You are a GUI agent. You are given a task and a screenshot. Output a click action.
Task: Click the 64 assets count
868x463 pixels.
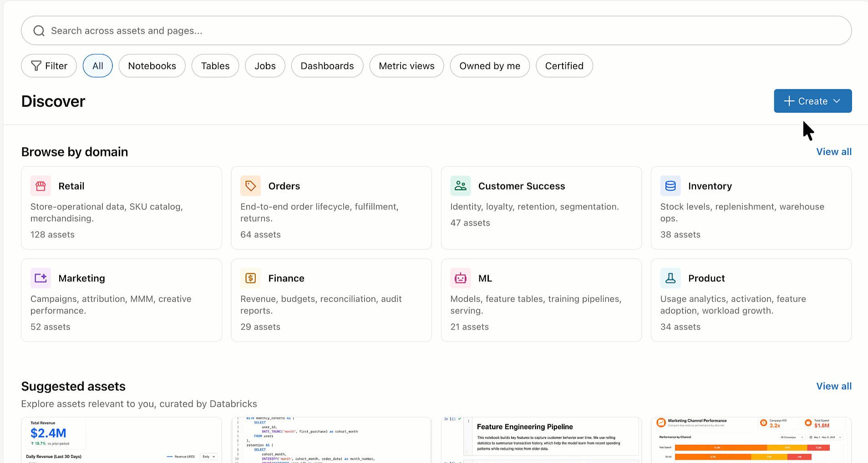tap(260, 235)
